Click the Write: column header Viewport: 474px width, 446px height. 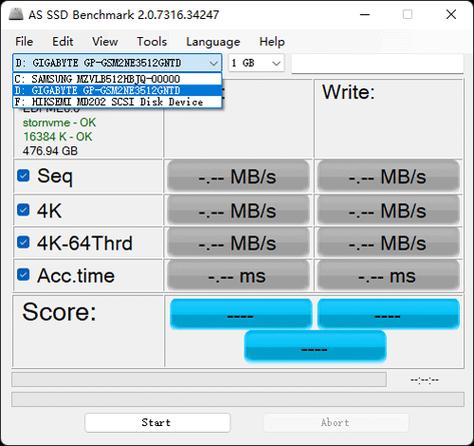[348, 92]
